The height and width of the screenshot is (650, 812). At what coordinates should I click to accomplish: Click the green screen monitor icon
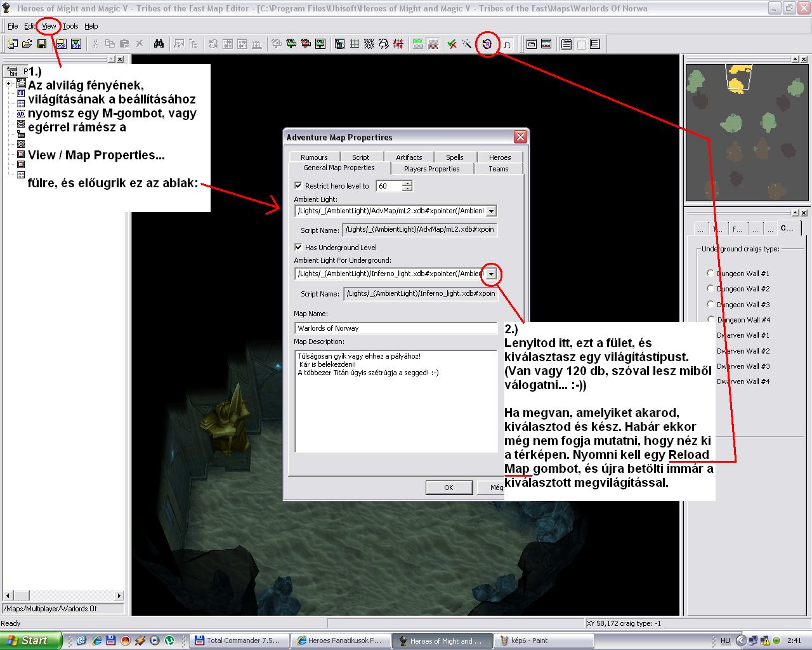click(320, 44)
